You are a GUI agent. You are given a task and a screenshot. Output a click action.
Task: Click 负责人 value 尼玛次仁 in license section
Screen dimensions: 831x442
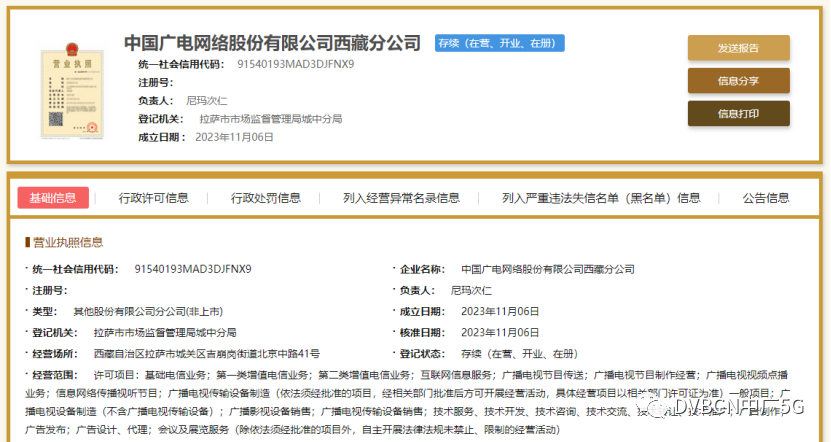[471, 290]
